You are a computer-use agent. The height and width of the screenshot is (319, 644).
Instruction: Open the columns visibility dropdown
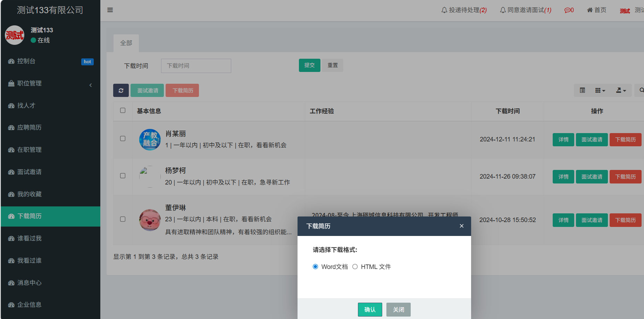coord(600,90)
